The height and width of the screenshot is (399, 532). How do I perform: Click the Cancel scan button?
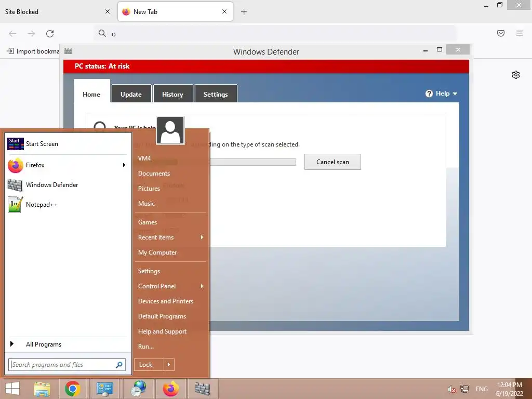pyautogui.click(x=332, y=162)
